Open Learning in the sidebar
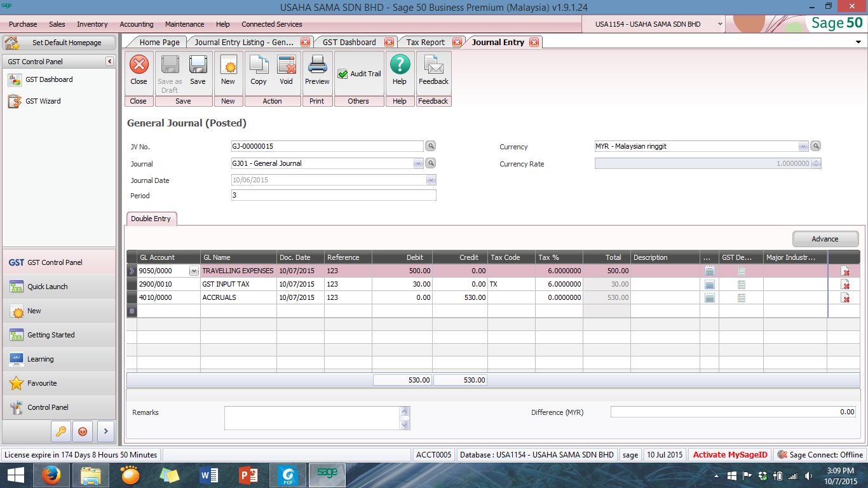Image resolution: width=868 pixels, height=488 pixels. [59, 359]
